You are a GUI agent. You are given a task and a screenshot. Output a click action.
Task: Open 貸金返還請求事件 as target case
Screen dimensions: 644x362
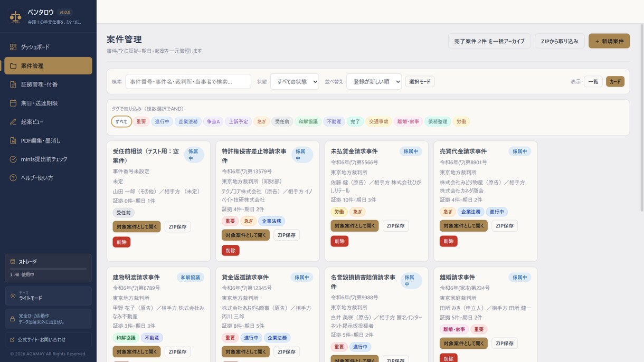click(x=245, y=351)
